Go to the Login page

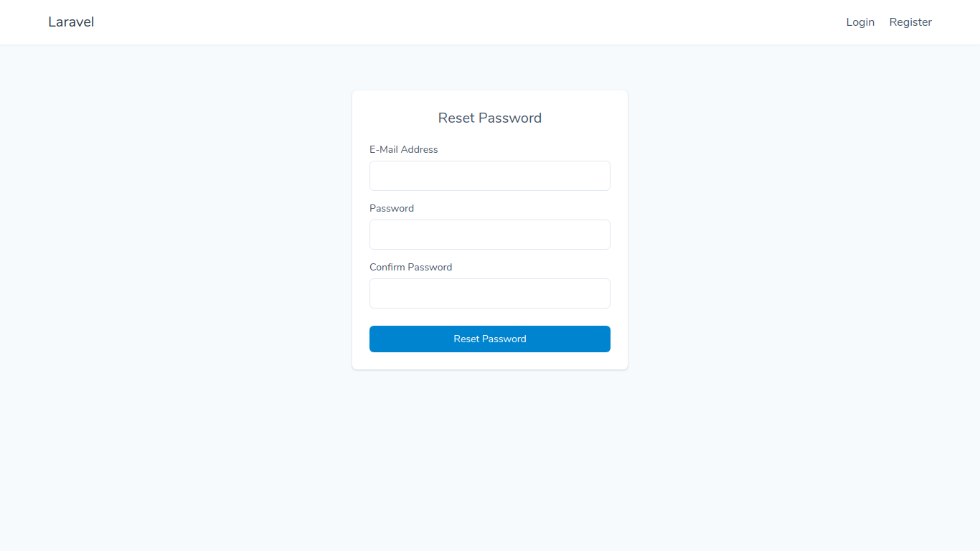click(860, 22)
